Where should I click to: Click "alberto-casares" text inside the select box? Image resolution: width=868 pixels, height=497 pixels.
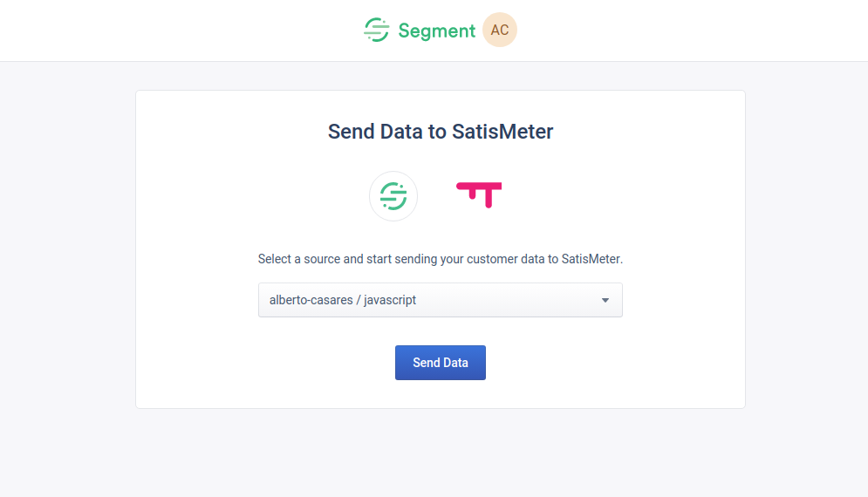pyautogui.click(x=311, y=300)
